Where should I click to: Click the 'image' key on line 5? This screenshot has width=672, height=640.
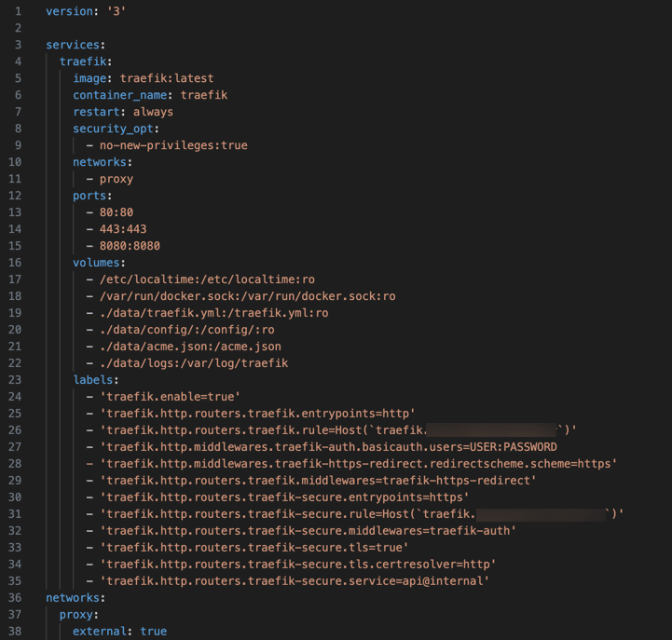point(89,78)
